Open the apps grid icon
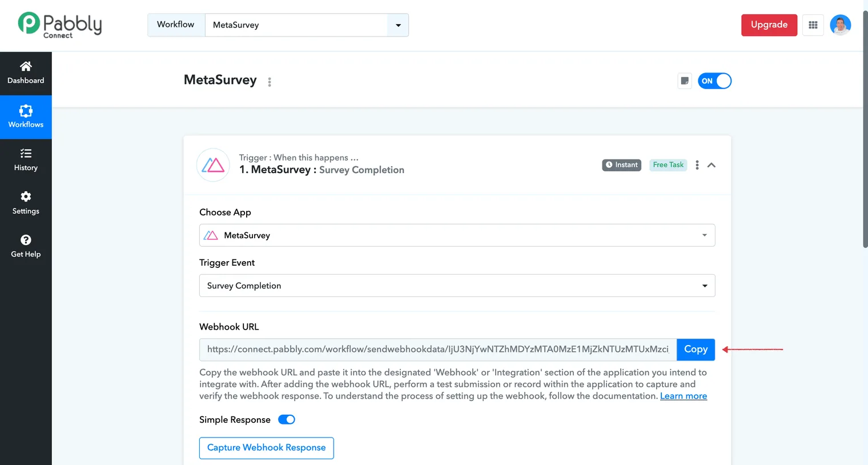 point(813,25)
